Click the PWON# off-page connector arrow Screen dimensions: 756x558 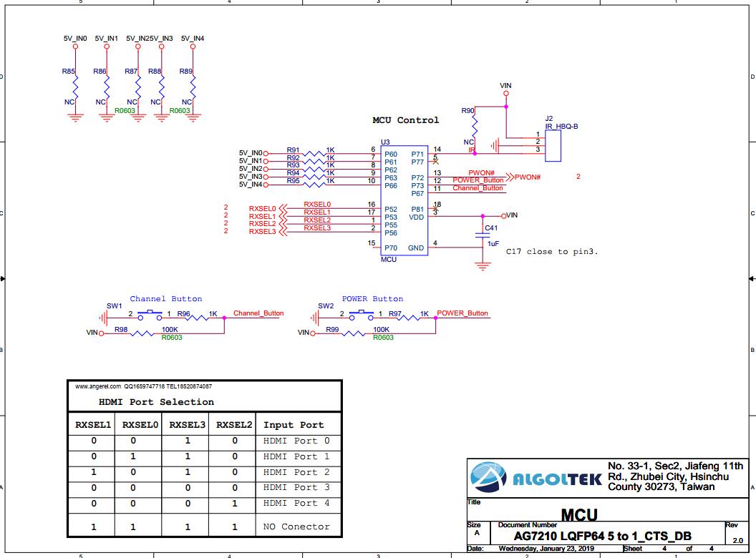(510, 177)
